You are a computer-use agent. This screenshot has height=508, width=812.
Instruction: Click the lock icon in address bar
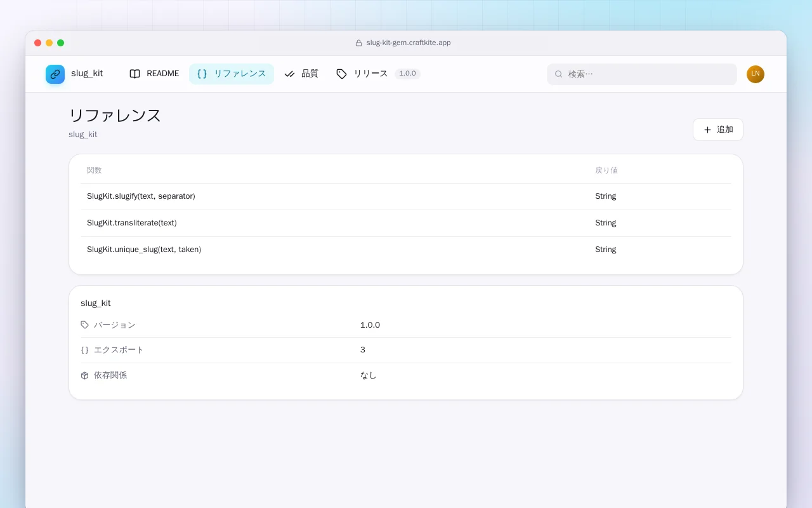pos(358,43)
